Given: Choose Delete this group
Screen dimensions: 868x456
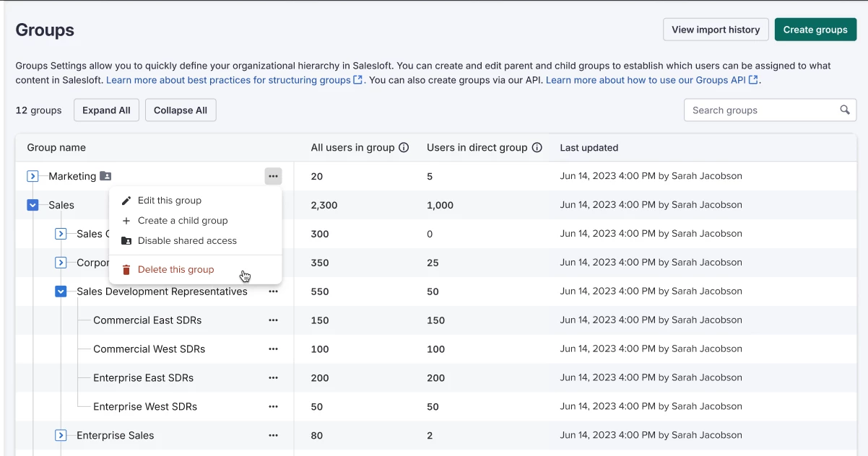Looking at the screenshot, I should pyautogui.click(x=175, y=270).
